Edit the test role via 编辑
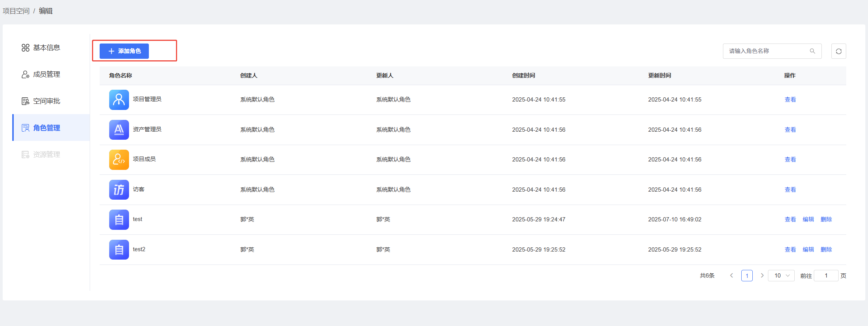Screen dimensions: 868x326 click(x=808, y=219)
